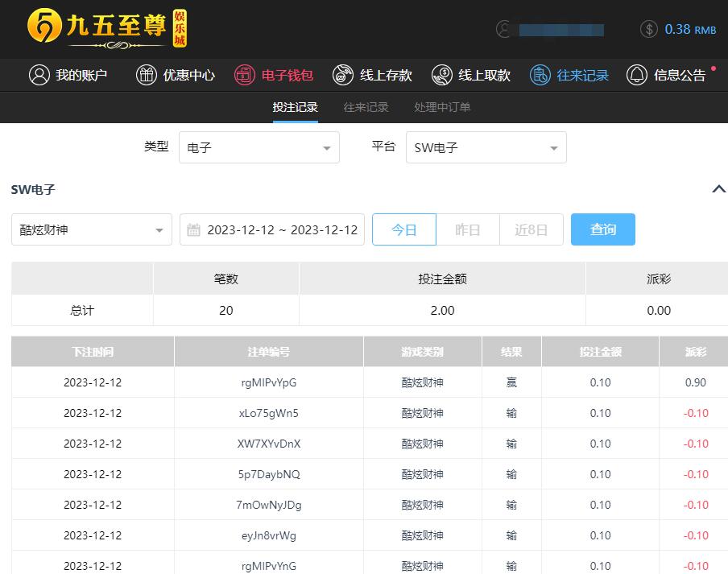The image size is (728, 574).
Task: Click bet ID 7mOwNyJDg
Action: [x=269, y=506]
